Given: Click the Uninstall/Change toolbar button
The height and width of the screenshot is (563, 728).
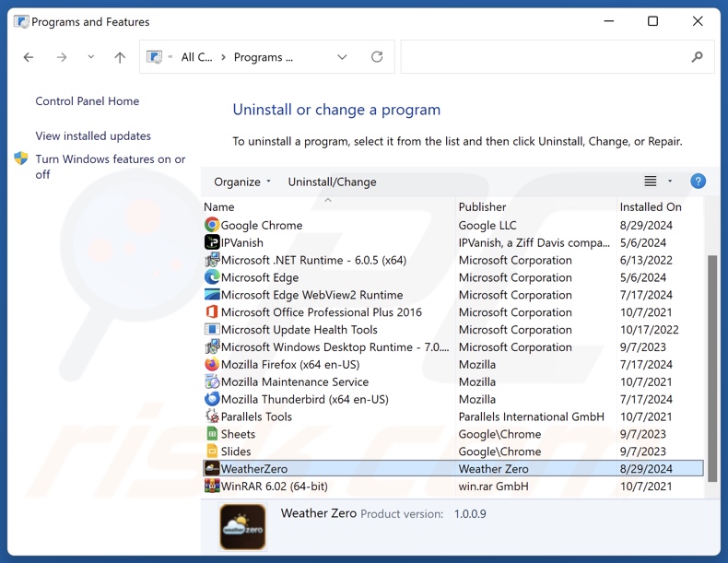Looking at the screenshot, I should 332,182.
